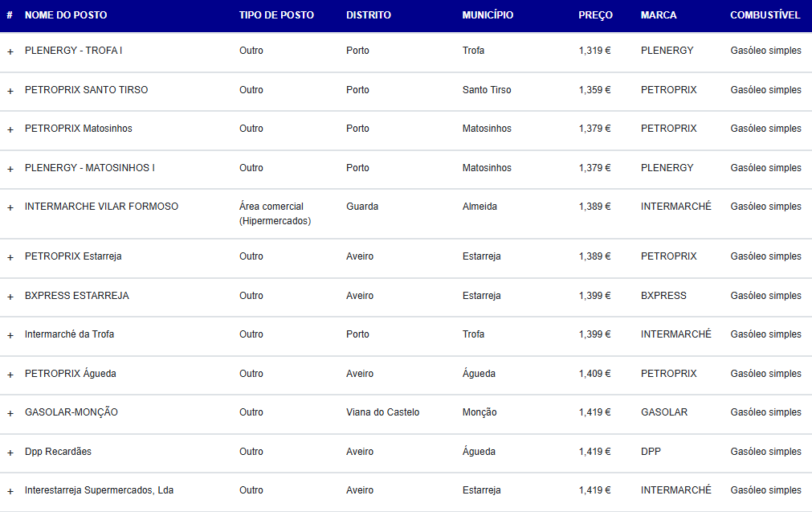Expand the PLENERGY - TROFA I row
The height and width of the screenshot is (512, 812).
pos(10,51)
